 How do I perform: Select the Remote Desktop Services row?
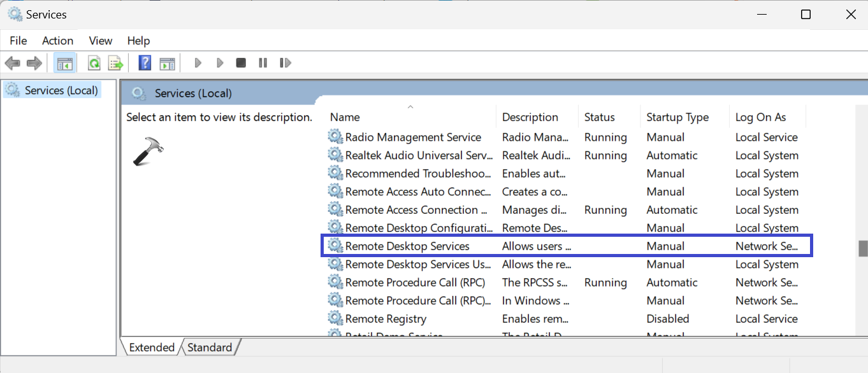pyautogui.click(x=407, y=246)
